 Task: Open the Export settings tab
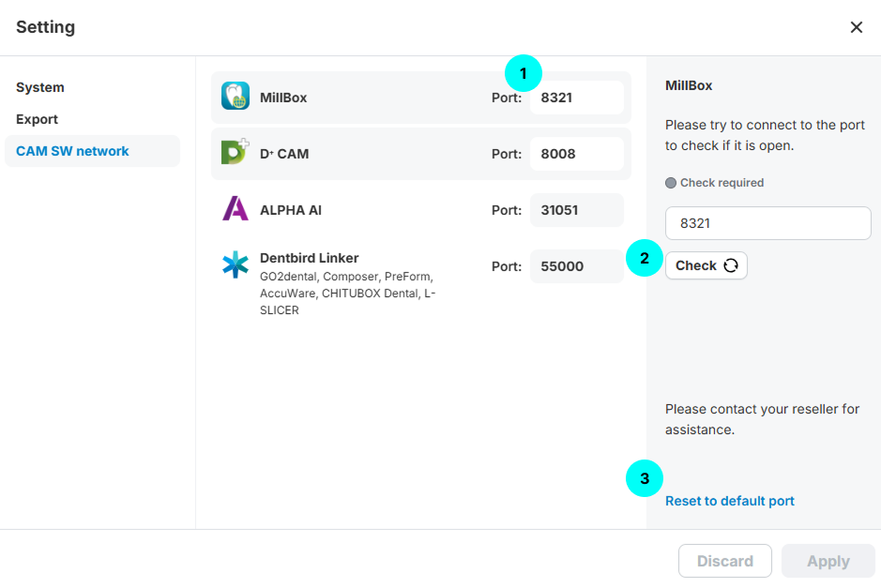37,119
